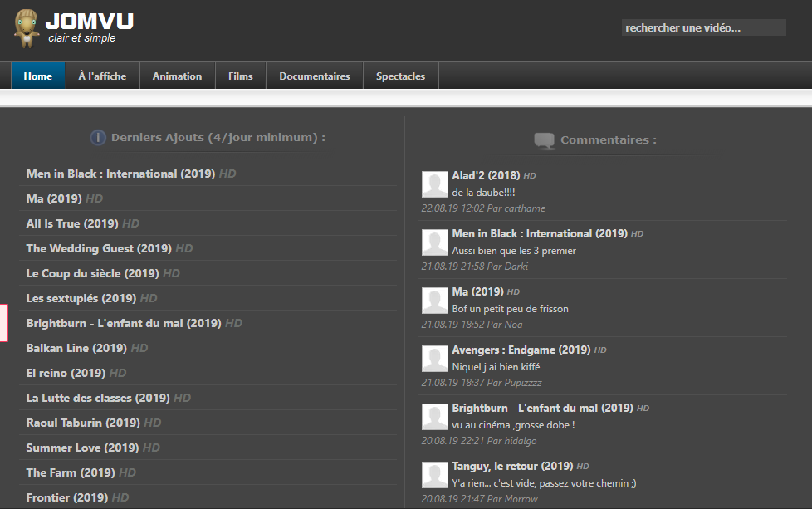Open Ma (2019) in the latest additions list
The width and height of the screenshot is (812, 509).
[x=54, y=198]
